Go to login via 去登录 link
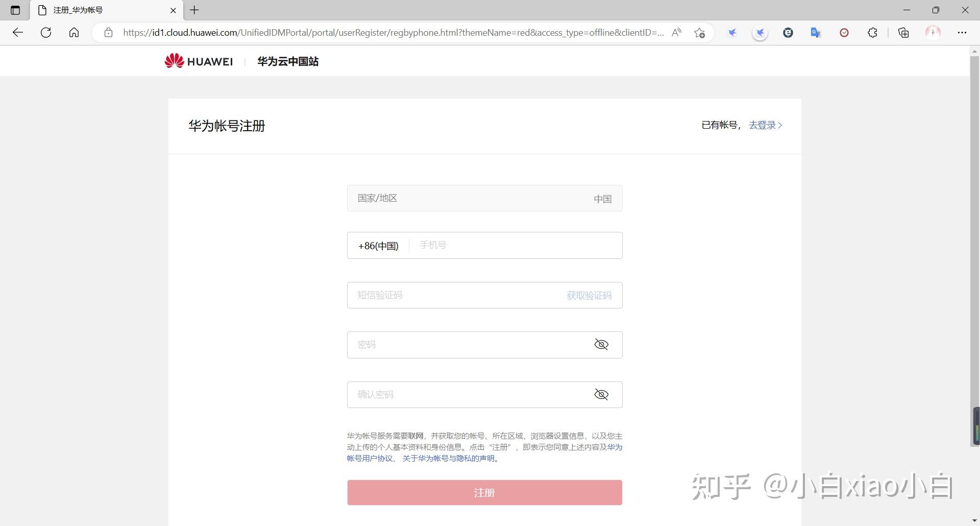The height and width of the screenshot is (526, 980). (765, 125)
